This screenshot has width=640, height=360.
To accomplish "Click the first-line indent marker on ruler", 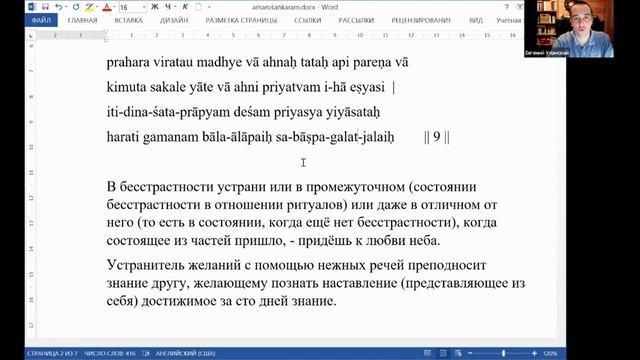I will point(106,32).
